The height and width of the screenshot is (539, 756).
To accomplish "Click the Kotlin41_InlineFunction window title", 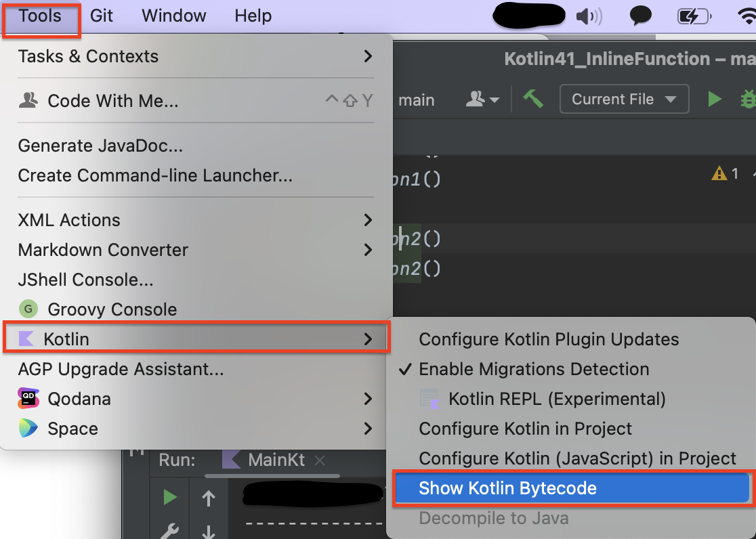I will [x=630, y=59].
